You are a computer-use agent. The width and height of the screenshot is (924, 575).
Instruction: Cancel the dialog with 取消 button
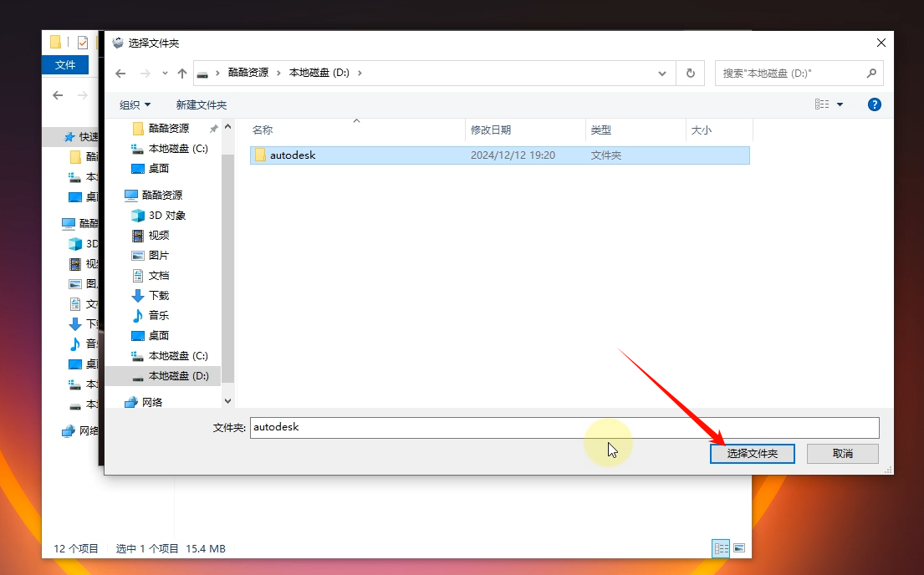[x=842, y=453]
